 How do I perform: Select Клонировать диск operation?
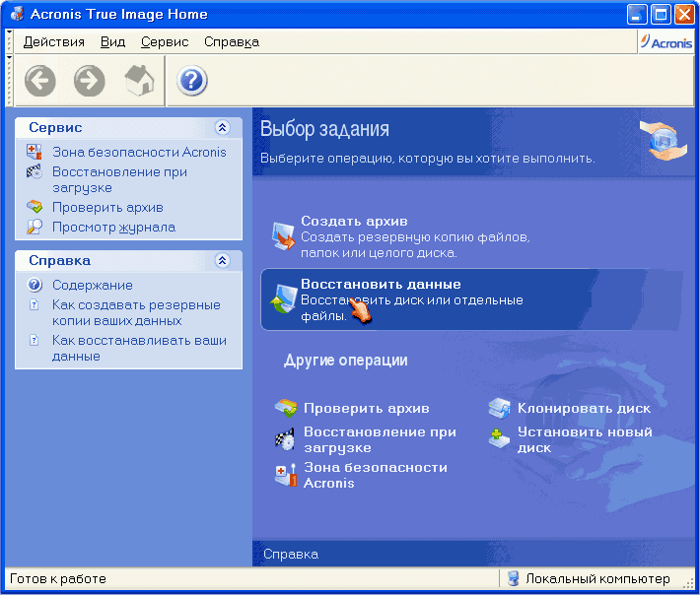(584, 408)
